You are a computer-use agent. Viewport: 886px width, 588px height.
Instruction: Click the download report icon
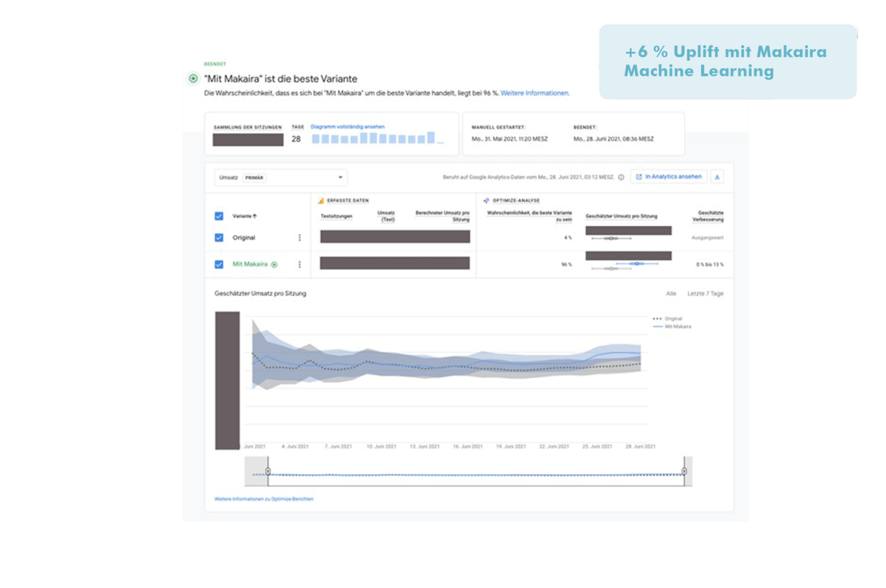pos(717,177)
